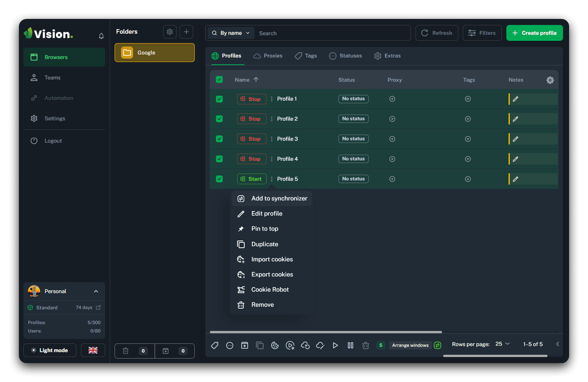Toggle the select-all checkbox in header
Screen dimensions: 588x382
(x=219, y=80)
